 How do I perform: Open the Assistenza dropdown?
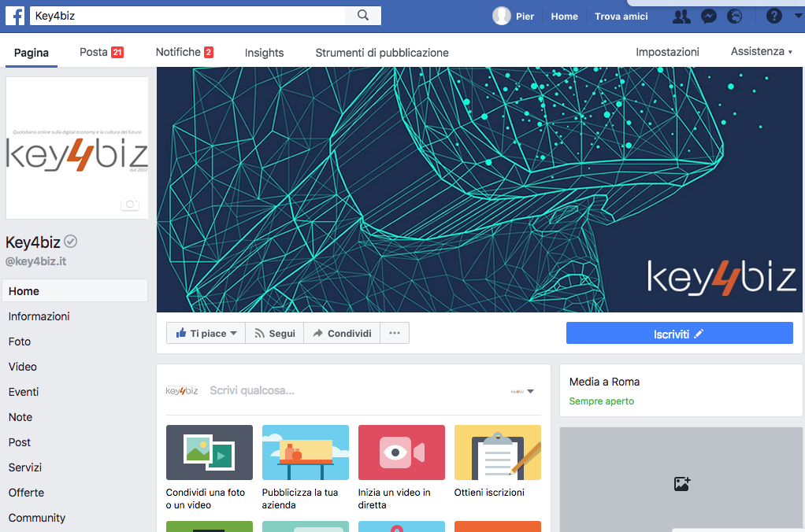(762, 51)
